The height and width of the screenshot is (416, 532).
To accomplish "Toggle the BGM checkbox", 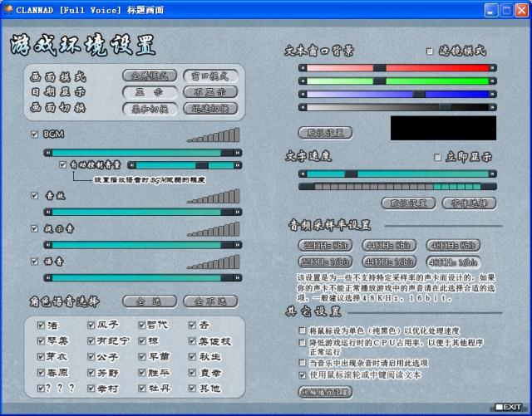I will [34, 135].
